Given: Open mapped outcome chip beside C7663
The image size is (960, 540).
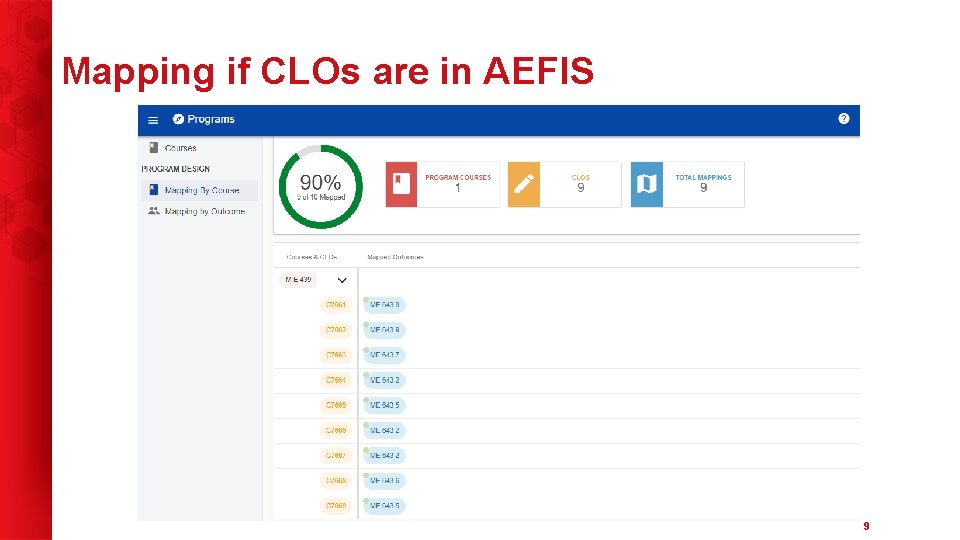Looking at the screenshot, I should (x=384, y=355).
